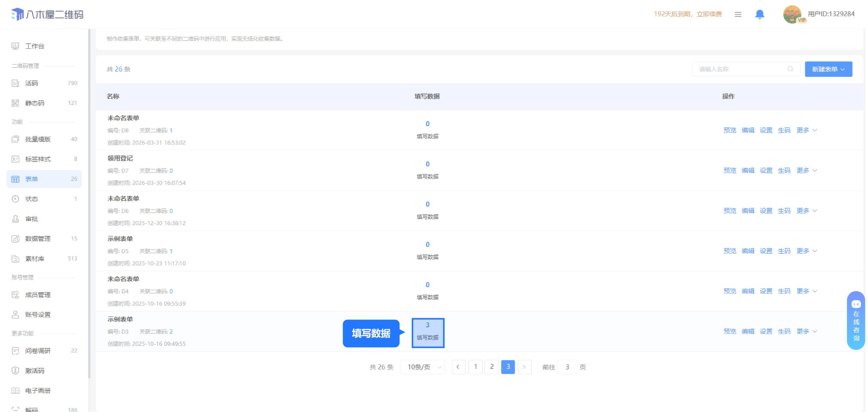Expand 更多 for 领用登记 form

(807, 170)
